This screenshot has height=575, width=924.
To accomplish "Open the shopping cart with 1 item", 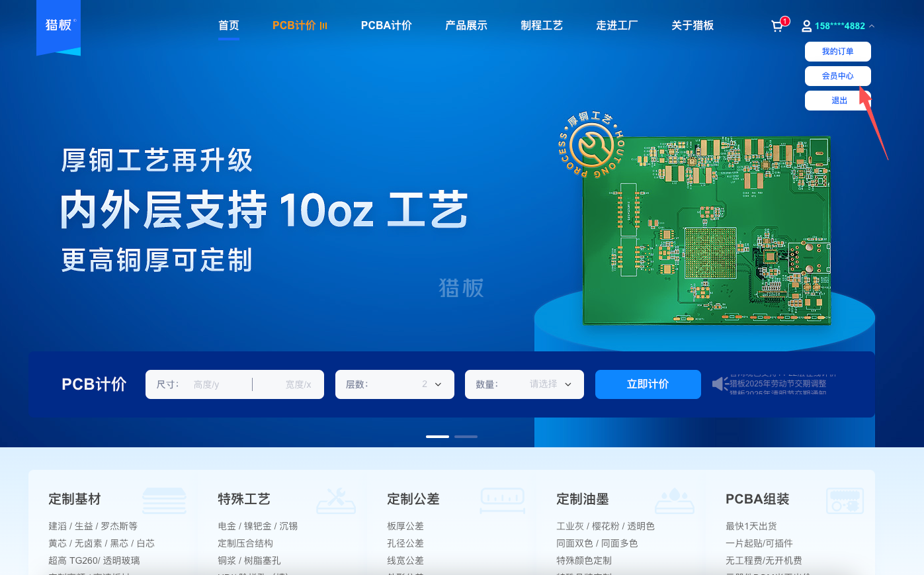I will pos(777,25).
